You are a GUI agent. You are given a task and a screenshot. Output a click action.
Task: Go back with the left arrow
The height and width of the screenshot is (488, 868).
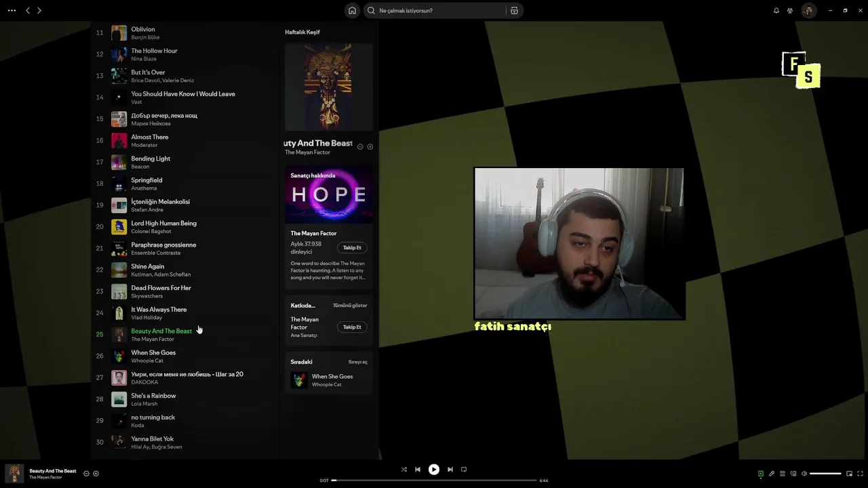tap(28, 10)
